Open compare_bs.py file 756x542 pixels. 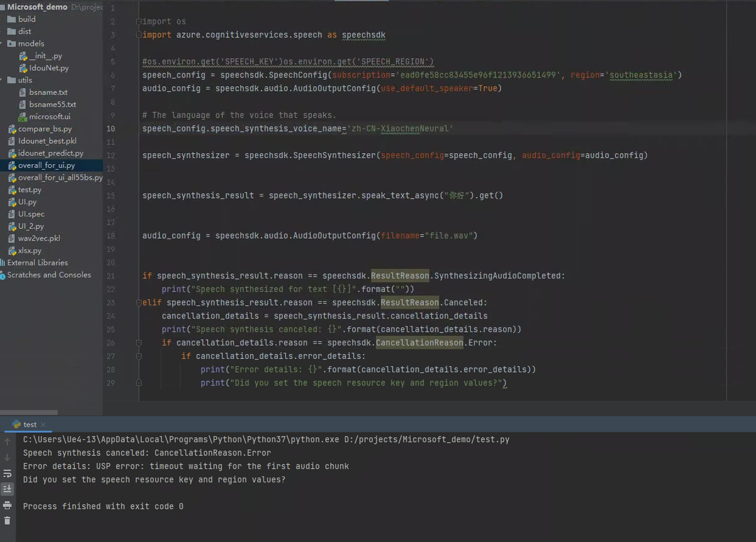click(45, 129)
